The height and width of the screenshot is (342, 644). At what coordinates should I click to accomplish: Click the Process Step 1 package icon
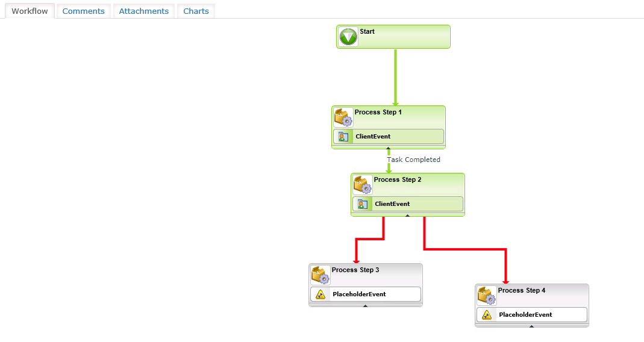pyautogui.click(x=343, y=117)
